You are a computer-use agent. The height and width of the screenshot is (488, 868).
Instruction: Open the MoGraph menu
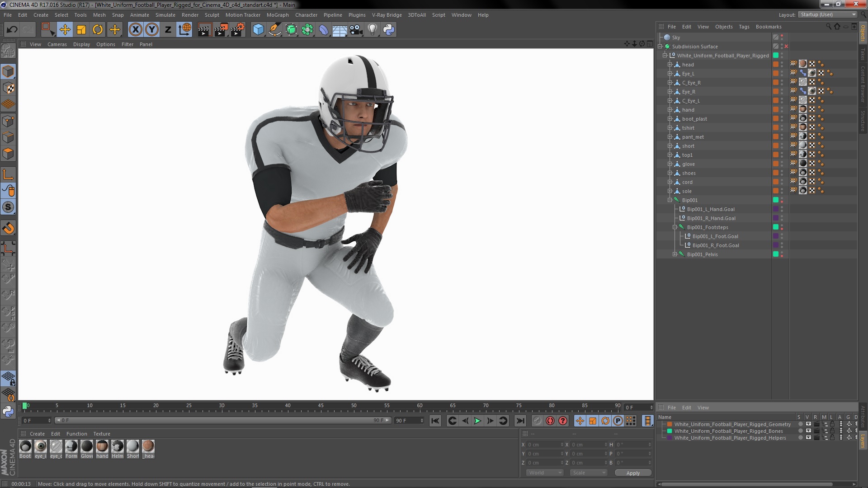click(x=277, y=15)
